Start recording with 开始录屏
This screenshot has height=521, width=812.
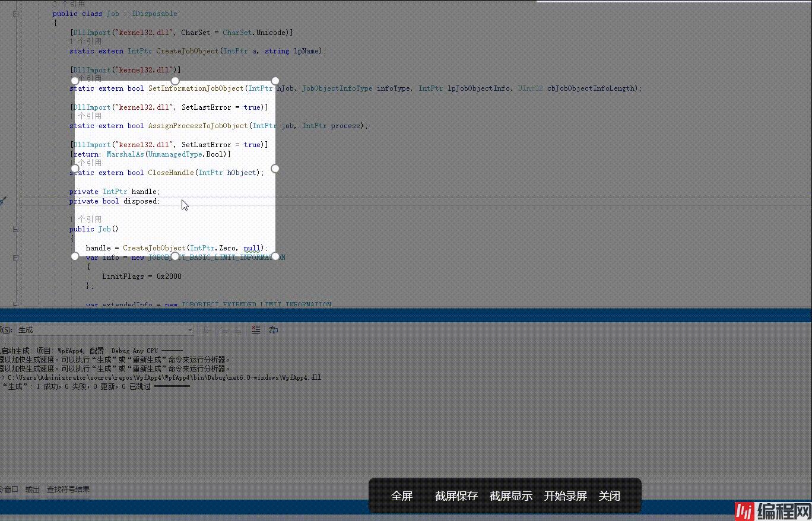565,496
